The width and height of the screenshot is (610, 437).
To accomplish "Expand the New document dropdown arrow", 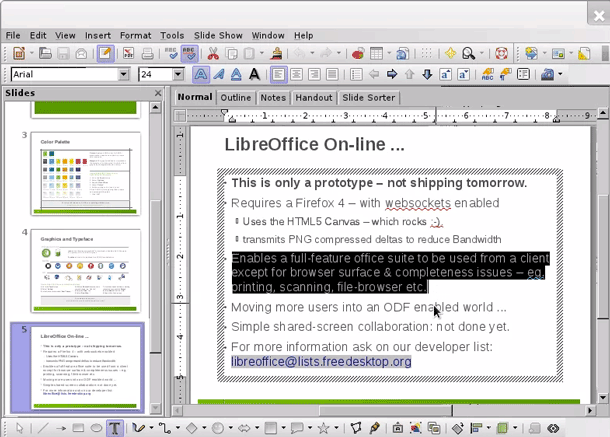I will pyautogui.click(x=32, y=53).
